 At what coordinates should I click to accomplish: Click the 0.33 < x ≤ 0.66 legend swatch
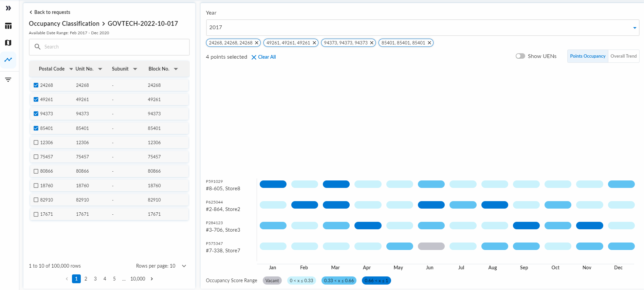point(339,281)
